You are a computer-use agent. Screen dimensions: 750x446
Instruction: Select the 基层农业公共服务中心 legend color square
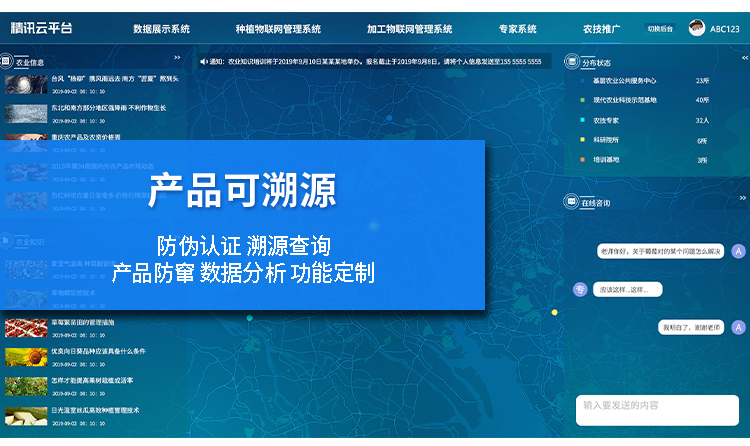581,80
